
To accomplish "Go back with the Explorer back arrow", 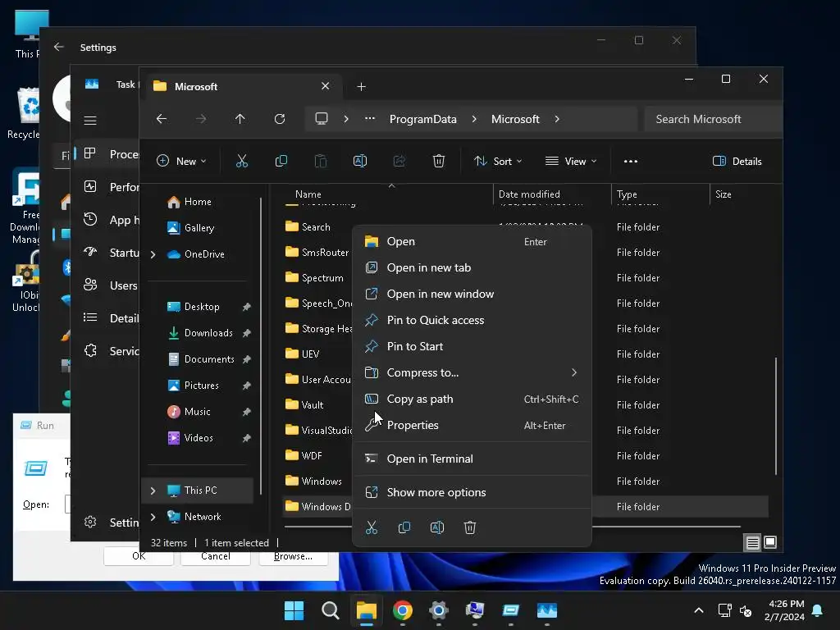I will [x=162, y=119].
